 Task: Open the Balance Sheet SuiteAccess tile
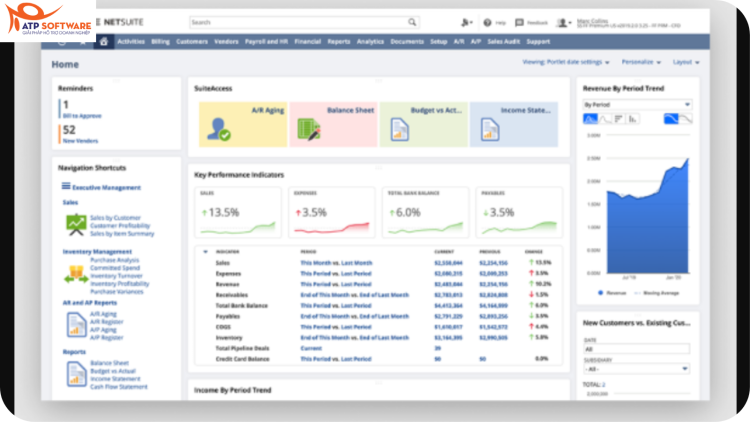(x=333, y=124)
